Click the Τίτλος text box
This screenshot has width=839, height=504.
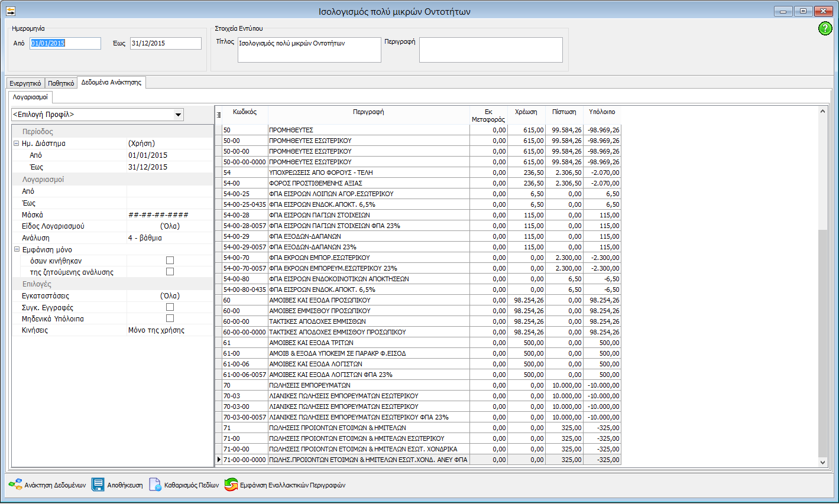(309, 50)
